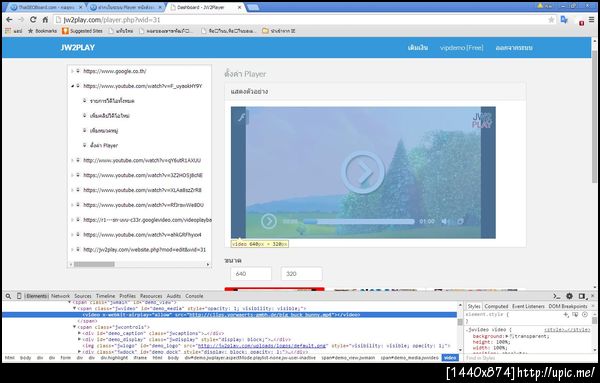
Task: Click the Flash icon on the video player
Action: tap(241, 117)
